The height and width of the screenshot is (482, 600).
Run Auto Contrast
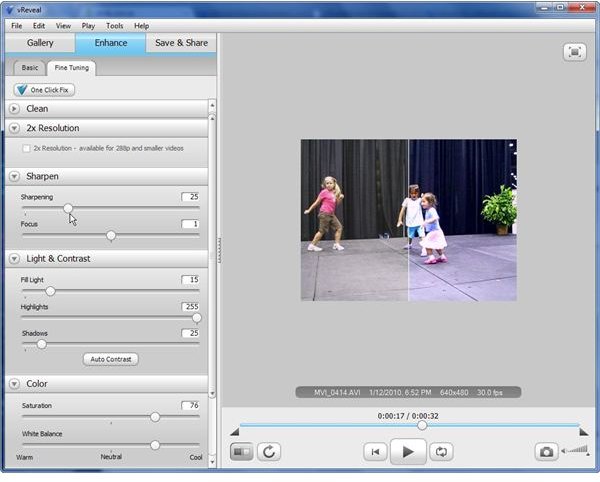(x=111, y=359)
